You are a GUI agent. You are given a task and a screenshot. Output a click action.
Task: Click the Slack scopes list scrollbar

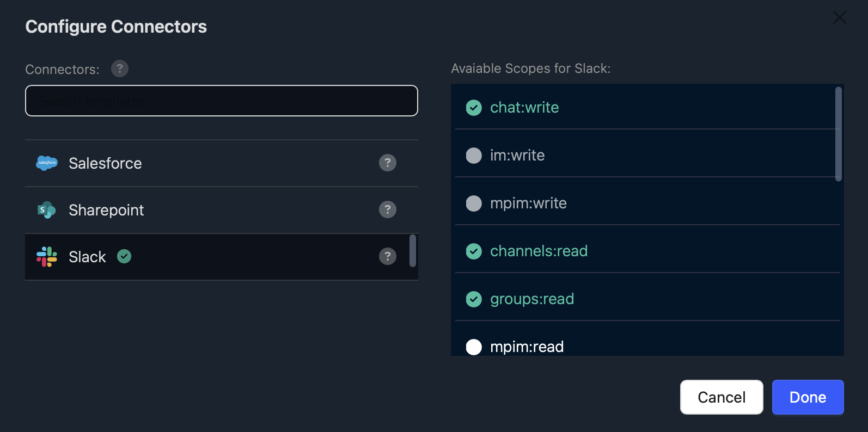838,134
